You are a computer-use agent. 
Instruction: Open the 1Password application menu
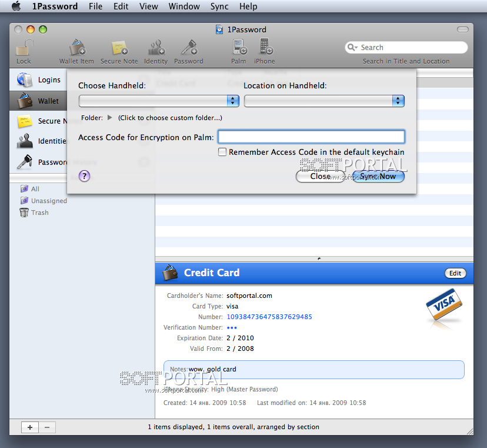coord(55,6)
